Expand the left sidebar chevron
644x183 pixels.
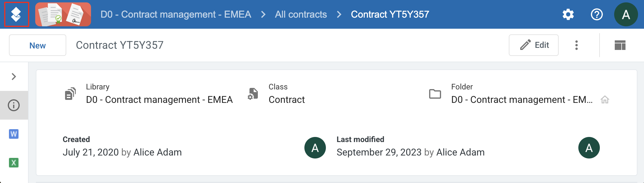coord(14,77)
